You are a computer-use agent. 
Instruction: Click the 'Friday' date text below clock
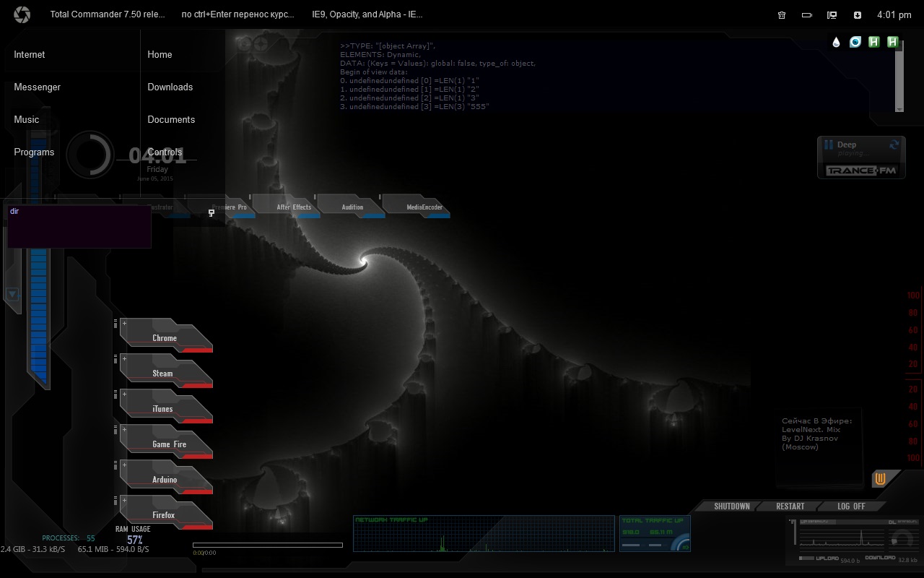[157, 169]
